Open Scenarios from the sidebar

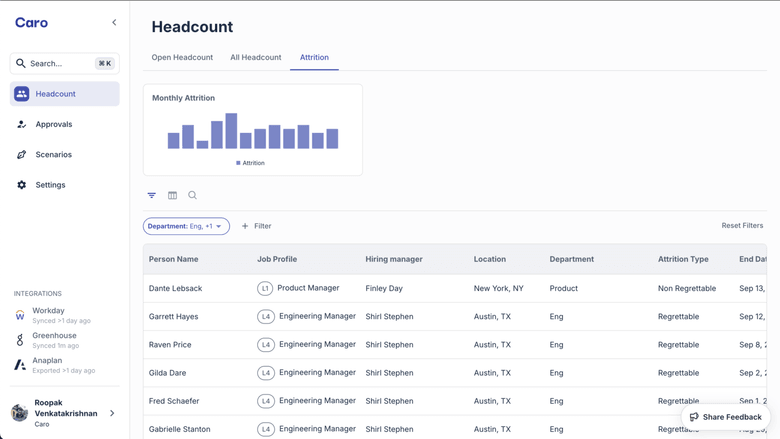tap(53, 155)
